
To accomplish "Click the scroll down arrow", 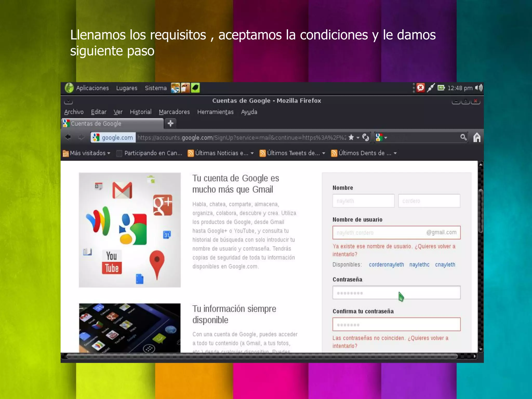I will point(481,349).
